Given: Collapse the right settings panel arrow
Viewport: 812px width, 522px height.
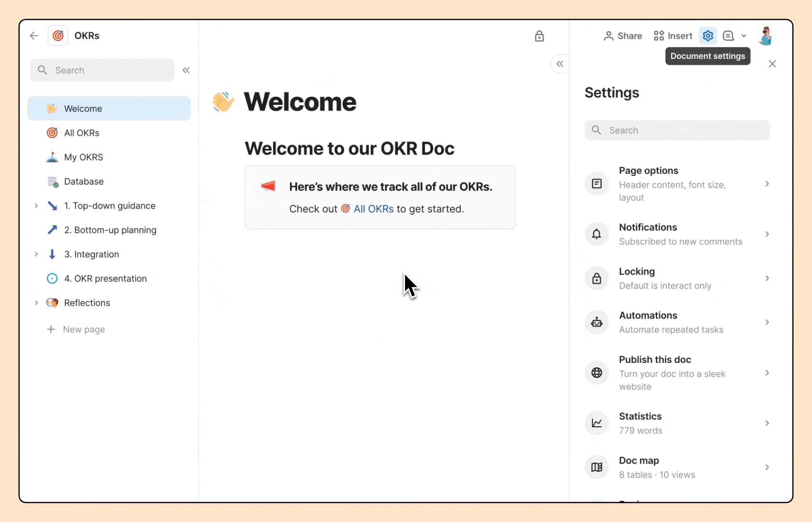Looking at the screenshot, I should (x=560, y=64).
